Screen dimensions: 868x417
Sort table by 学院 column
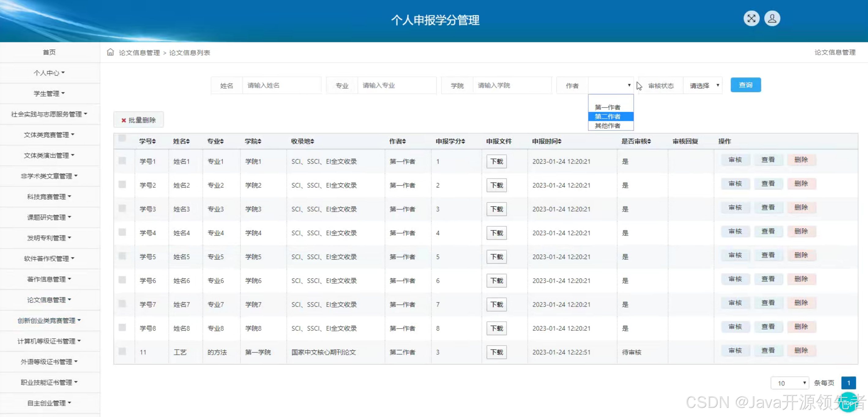point(253,141)
